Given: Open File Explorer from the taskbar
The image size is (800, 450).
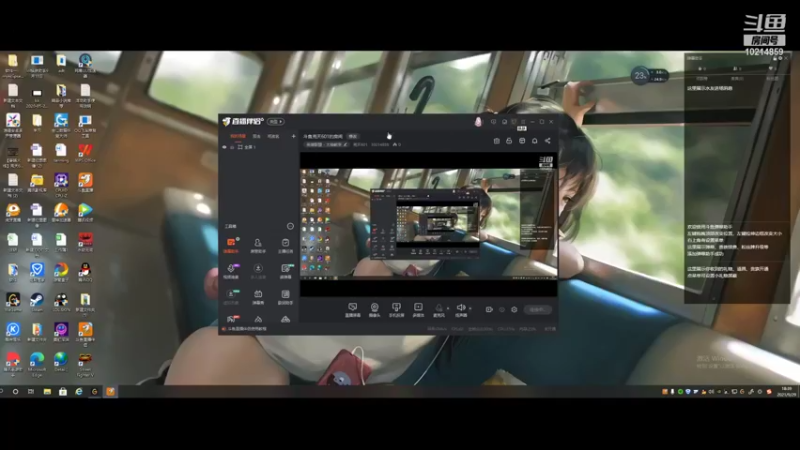Looking at the screenshot, I should [x=47, y=391].
